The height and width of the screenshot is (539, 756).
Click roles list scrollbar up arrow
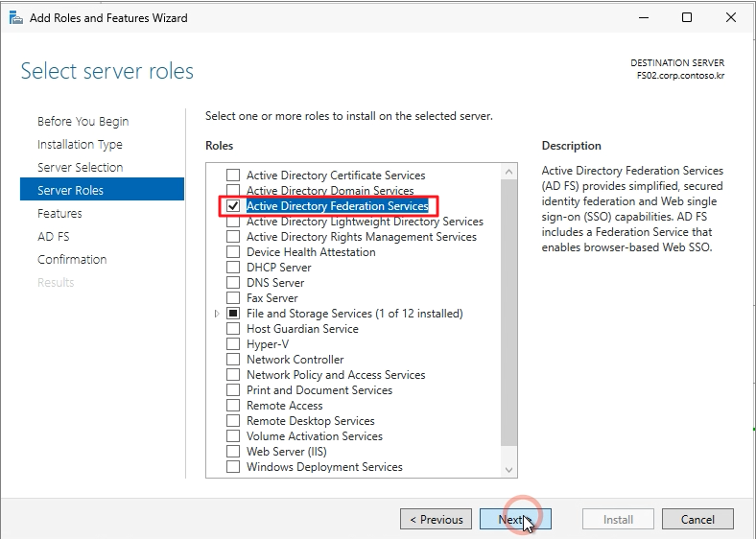[508, 172]
